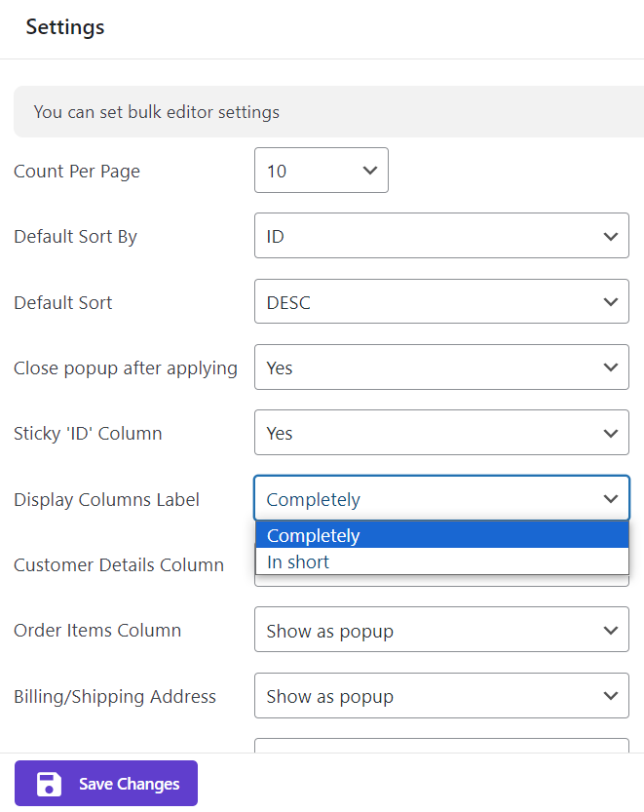Click chevron arrow on Default Sort
Screen dimensions: 644x812
[x=611, y=302]
